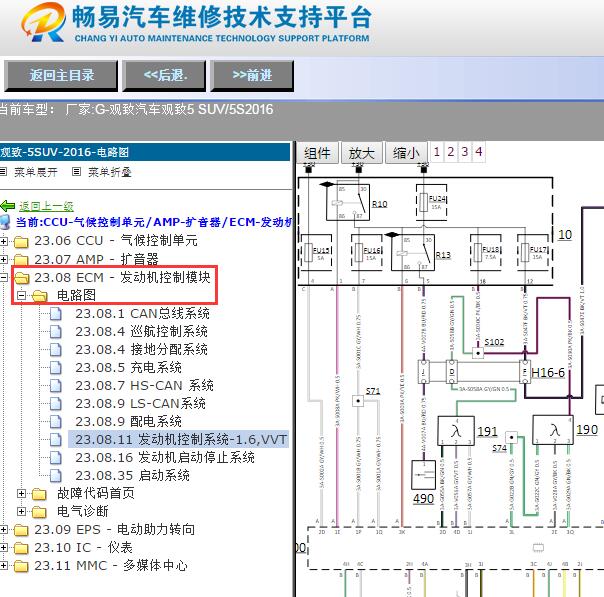Click folder icon of 23.07 AMP
The image size is (604, 597).
[22, 260]
